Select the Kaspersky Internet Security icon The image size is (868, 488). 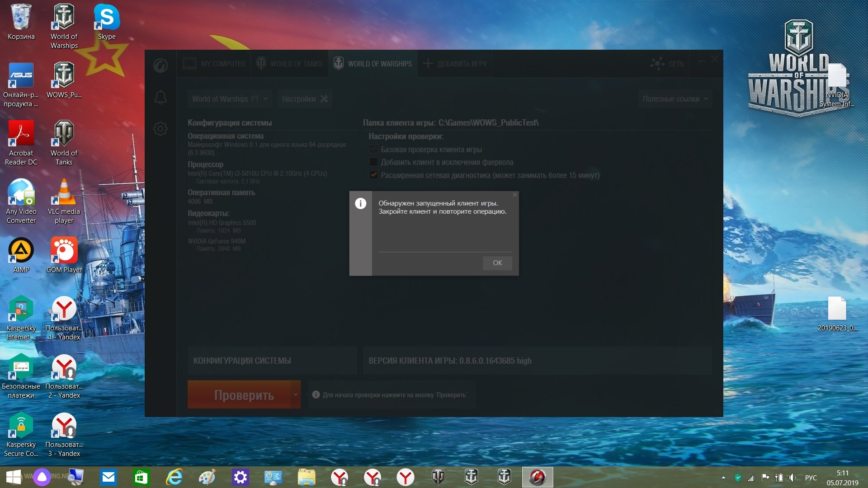(21, 318)
